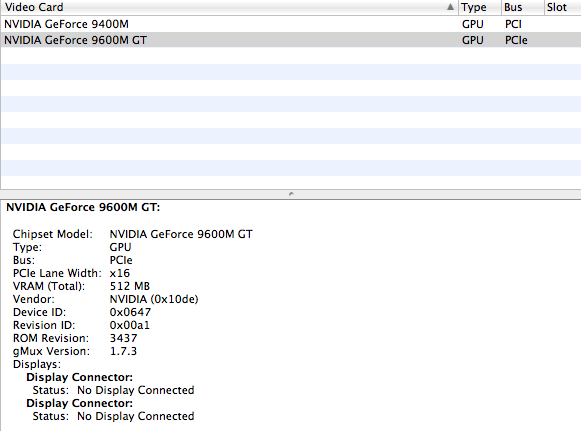Click the GPU type cell of 9600M GT row

tap(473, 40)
